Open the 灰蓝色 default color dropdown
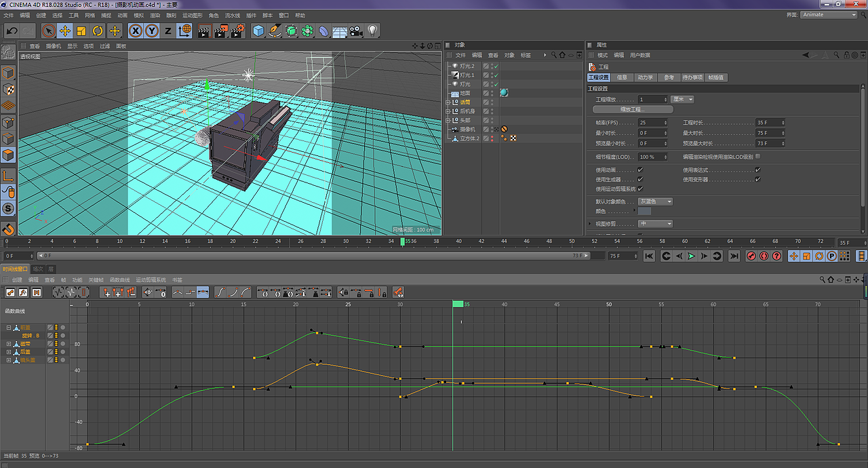Viewport: 868px width, 468px height. click(x=656, y=201)
